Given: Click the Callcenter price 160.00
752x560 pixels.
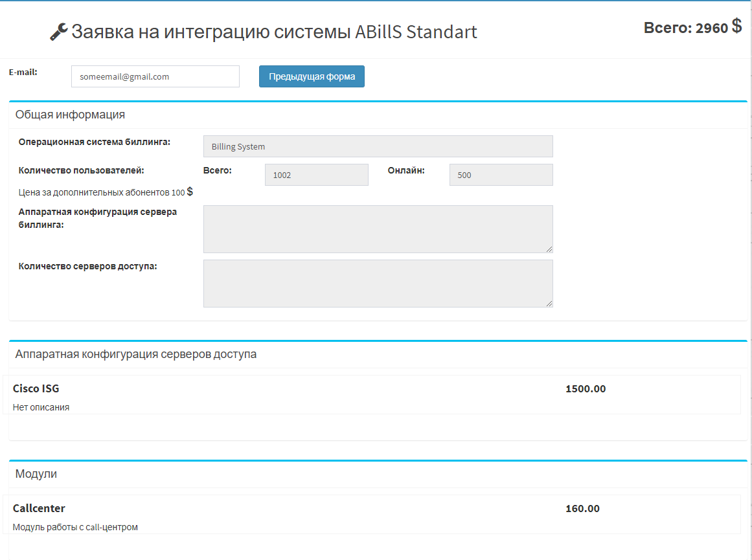Looking at the screenshot, I should [x=583, y=509].
